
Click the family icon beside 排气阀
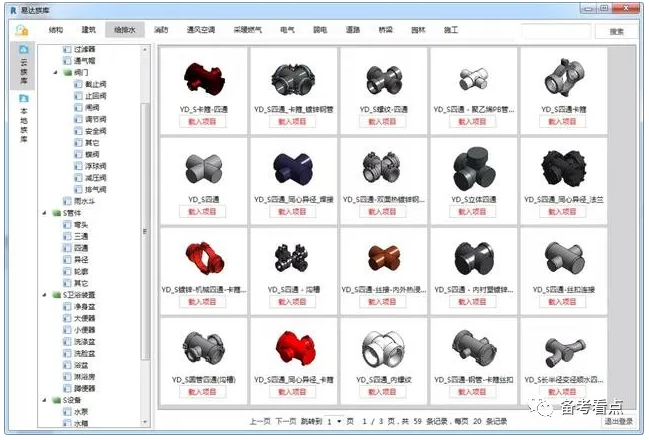pos(78,190)
